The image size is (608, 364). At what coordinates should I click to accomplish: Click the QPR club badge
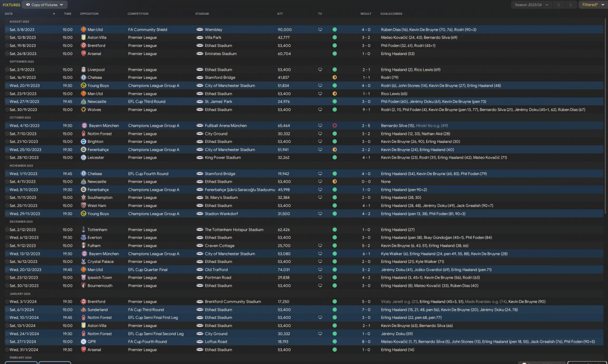84,342
